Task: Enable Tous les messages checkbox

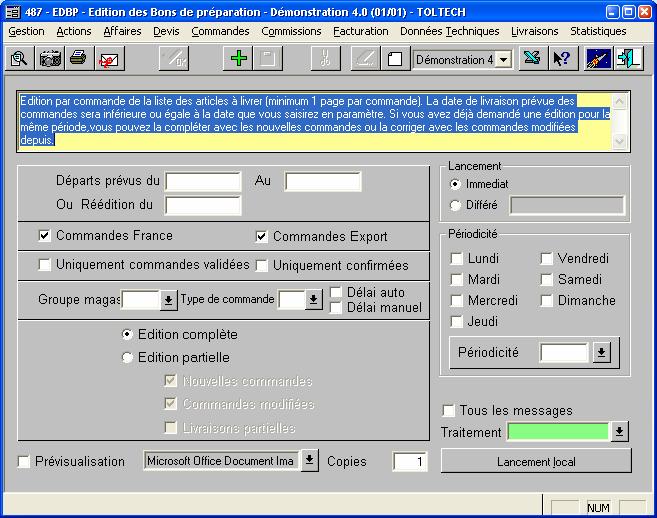Action: coord(448,410)
